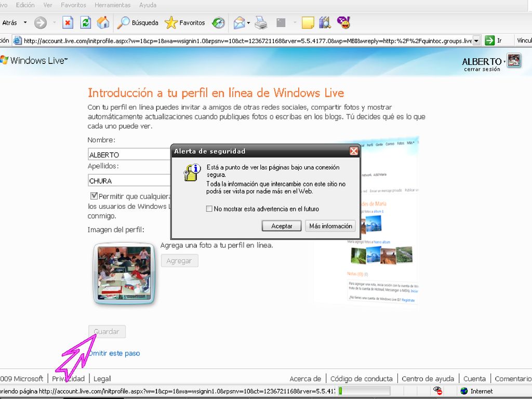Open Acerca de footer link
Viewport: 532px width, 399px height.
click(x=305, y=379)
